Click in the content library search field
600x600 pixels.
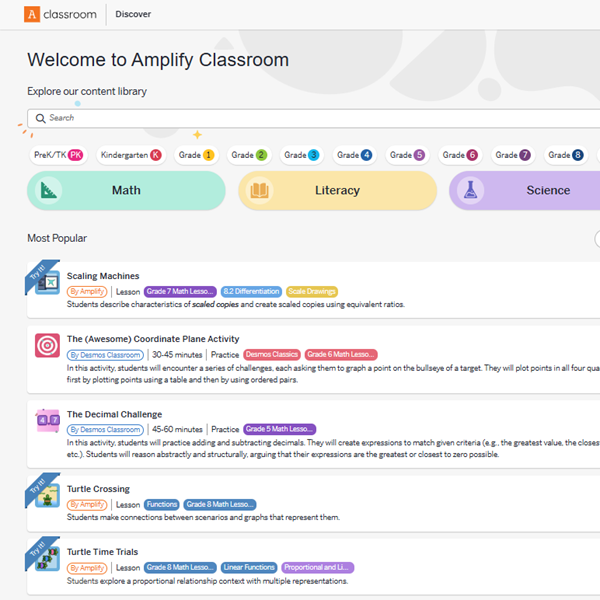tap(300, 118)
